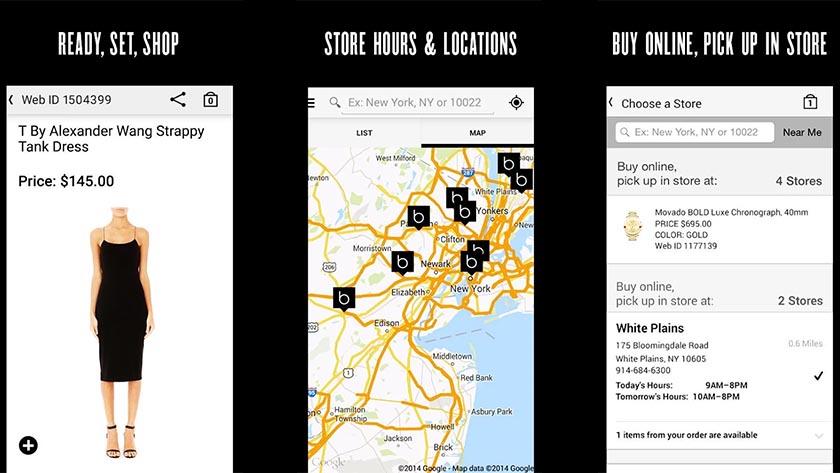The width and height of the screenshot is (840, 473).
Task: Open shopping bag showing 1 item
Action: (810, 102)
